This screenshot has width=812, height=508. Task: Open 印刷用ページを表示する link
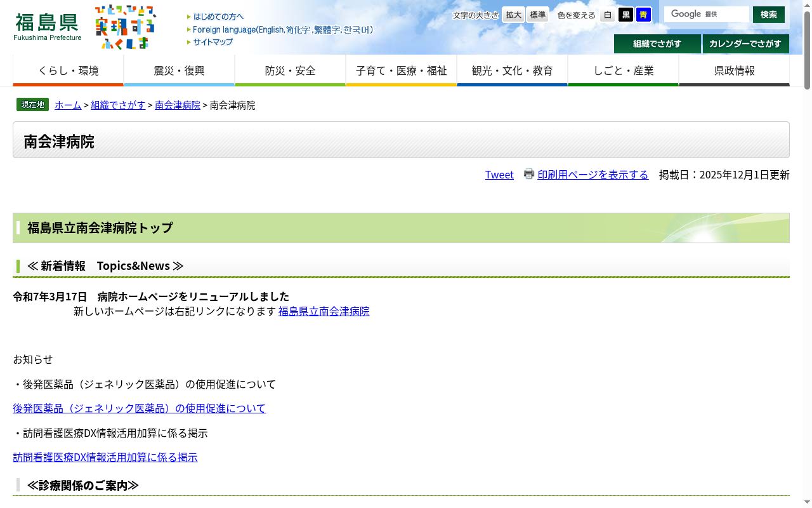(x=593, y=175)
